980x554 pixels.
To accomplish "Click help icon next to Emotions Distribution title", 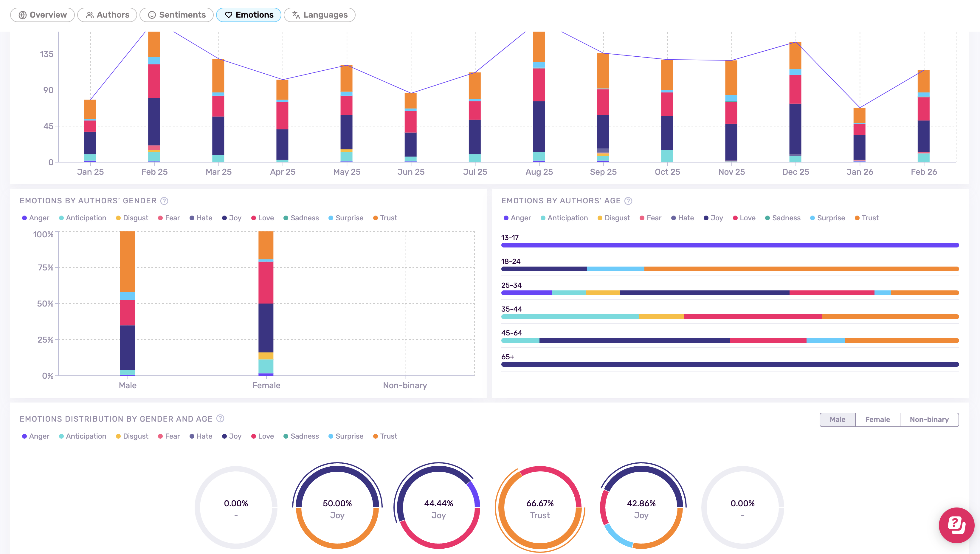I will (220, 419).
